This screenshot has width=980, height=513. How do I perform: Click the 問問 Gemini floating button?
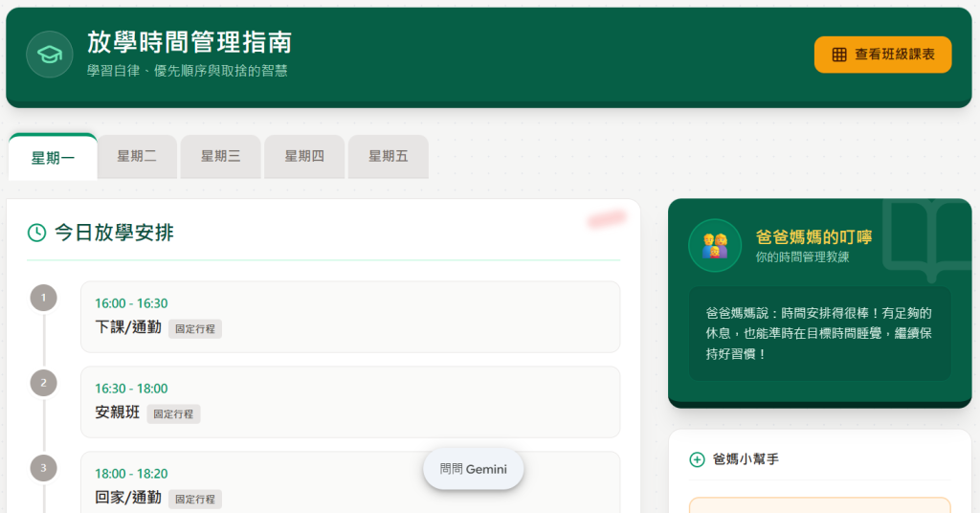473,469
